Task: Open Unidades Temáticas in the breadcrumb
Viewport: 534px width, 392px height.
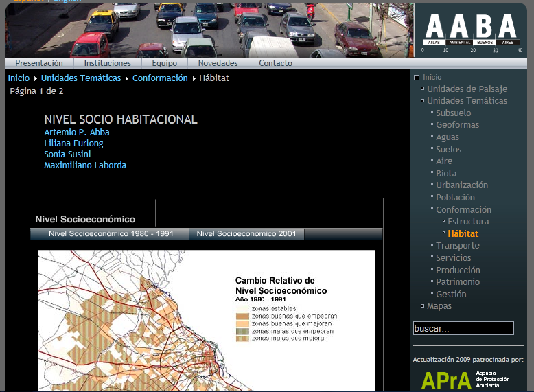Action: [x=81, y=78]
